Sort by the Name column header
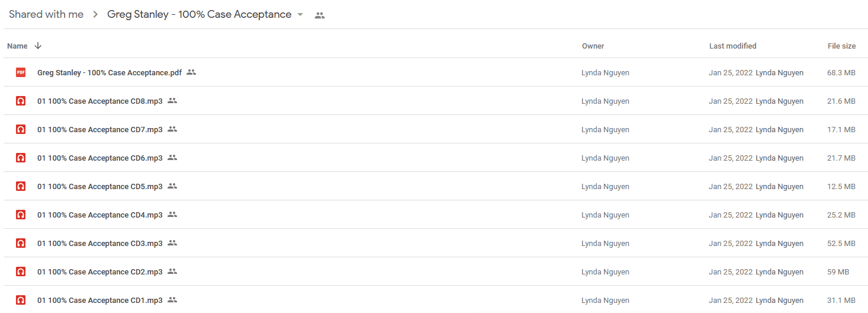Image resolution: width=868 pixels, height=313 pixels. click(x=17, y=46)
